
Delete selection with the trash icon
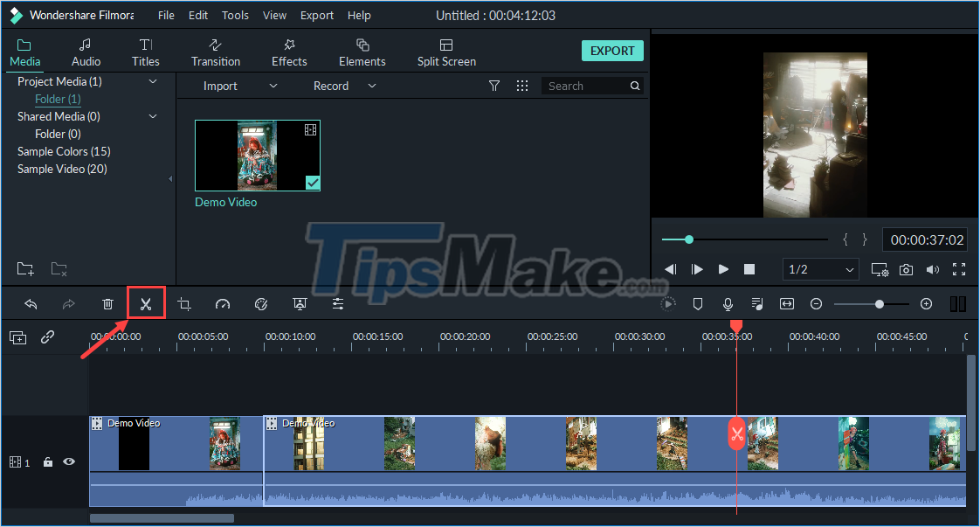click(x=107, y=303)
